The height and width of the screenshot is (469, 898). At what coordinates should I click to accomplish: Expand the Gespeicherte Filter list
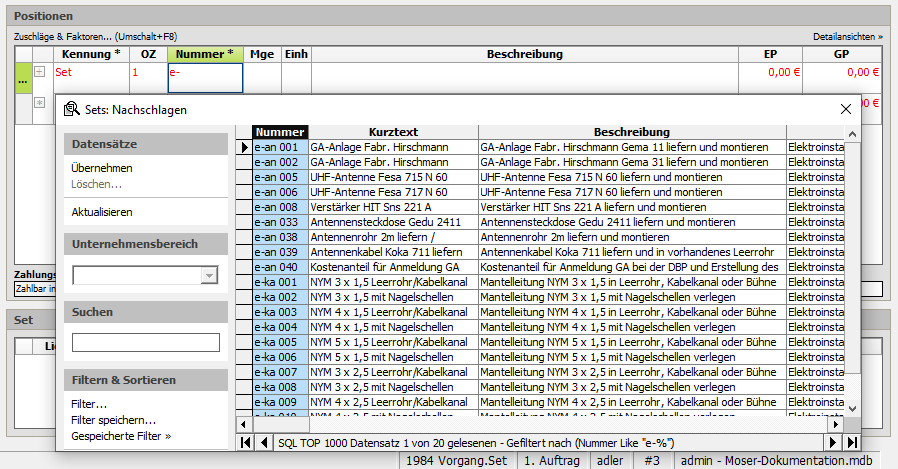[121, 435]
